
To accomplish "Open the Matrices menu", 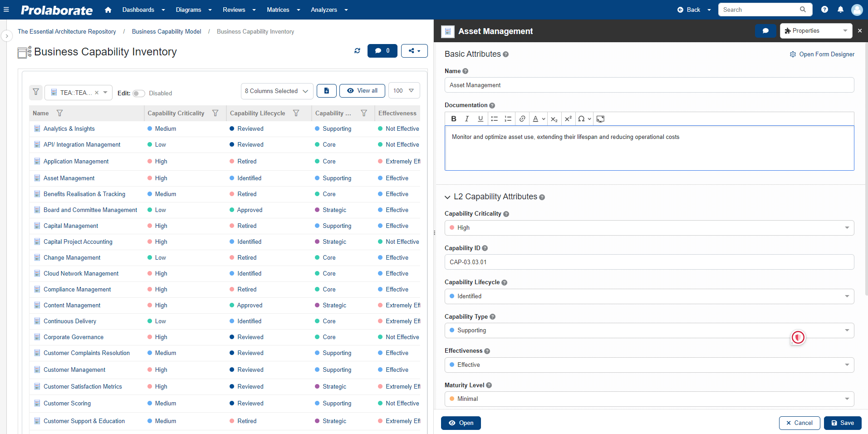I will (x=283, y=10).
